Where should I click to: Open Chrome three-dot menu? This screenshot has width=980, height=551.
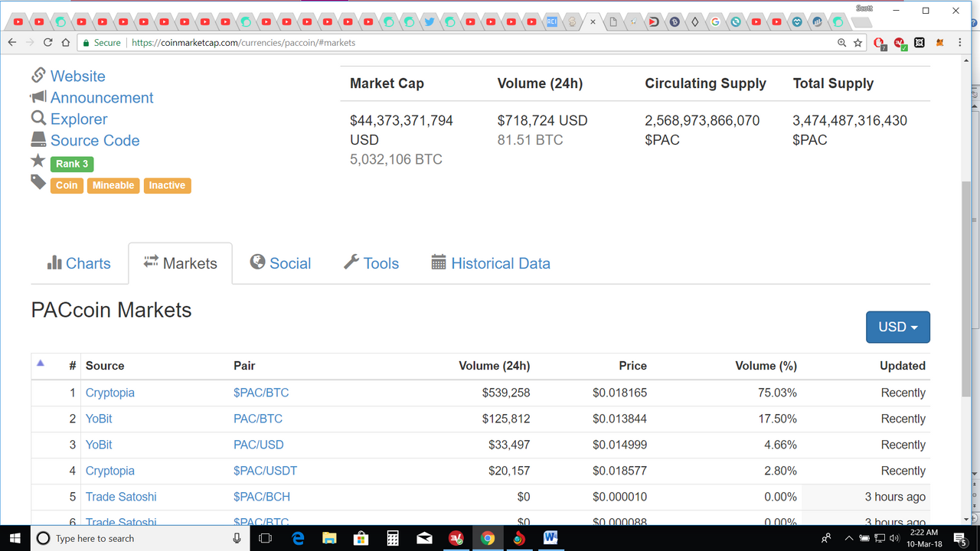coord(960,43)
